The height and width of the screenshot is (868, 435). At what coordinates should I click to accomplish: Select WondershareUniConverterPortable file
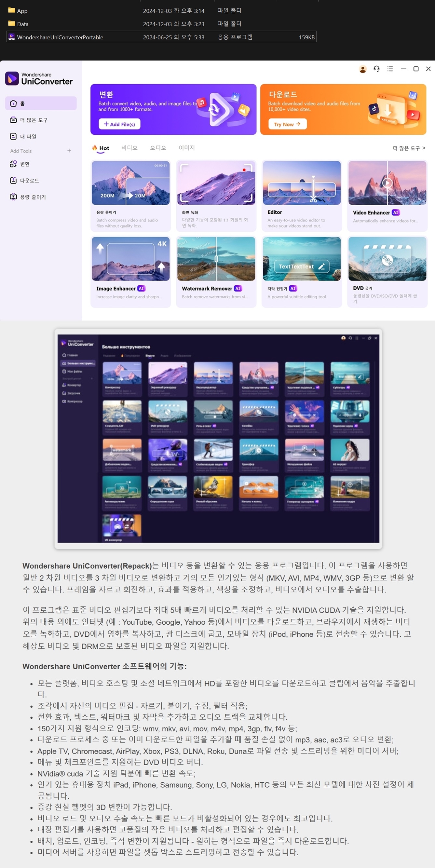tap(161, 37)
